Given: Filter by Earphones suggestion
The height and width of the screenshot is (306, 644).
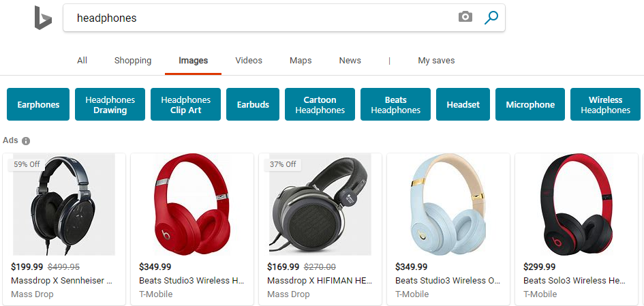Looking at the screenshot, I should [x=38, y=104].
